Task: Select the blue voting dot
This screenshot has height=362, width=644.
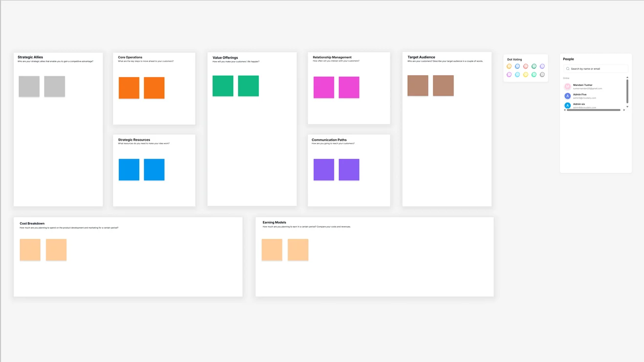Action: pyautogui.click(x=517, y=66)
